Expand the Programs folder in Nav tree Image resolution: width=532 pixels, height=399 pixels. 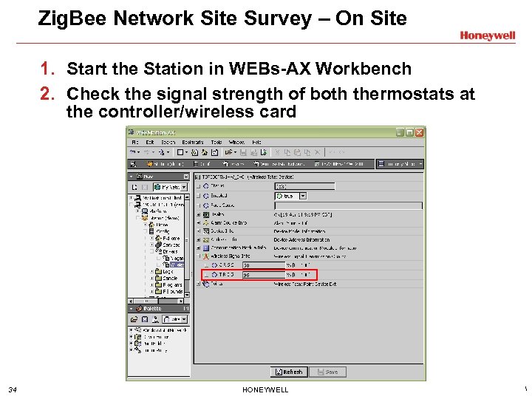coord(151,284)
